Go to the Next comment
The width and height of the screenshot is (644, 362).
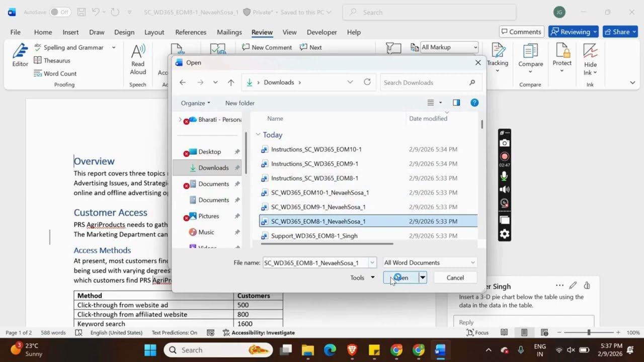tap(310, 47)
